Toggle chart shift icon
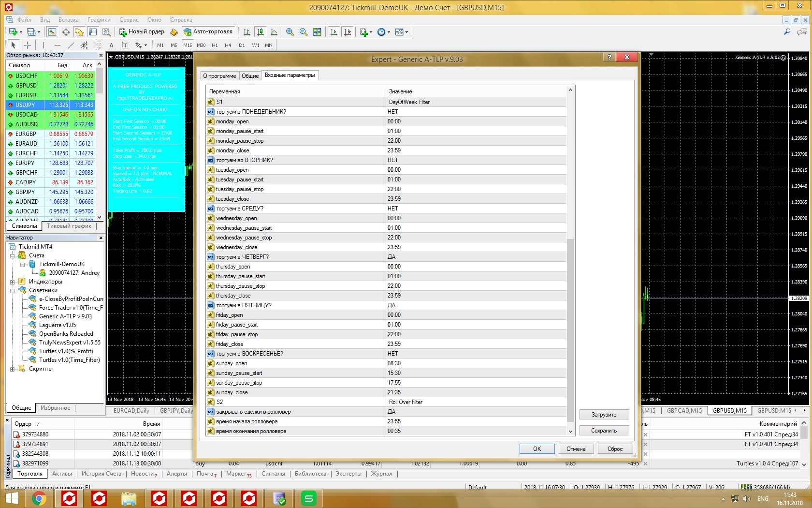This screenshot has height=508, width=812. point(348,32)
